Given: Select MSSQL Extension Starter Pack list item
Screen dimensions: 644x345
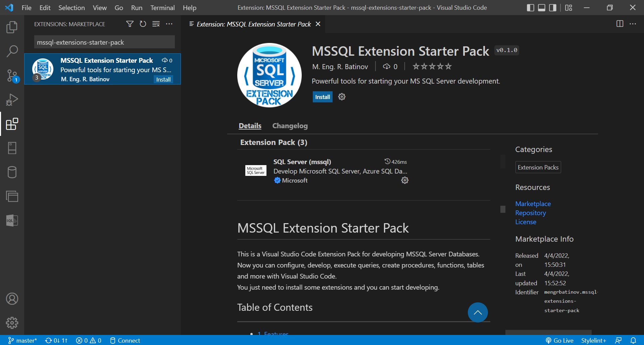Looking at the screenshot, I should 102,69.
